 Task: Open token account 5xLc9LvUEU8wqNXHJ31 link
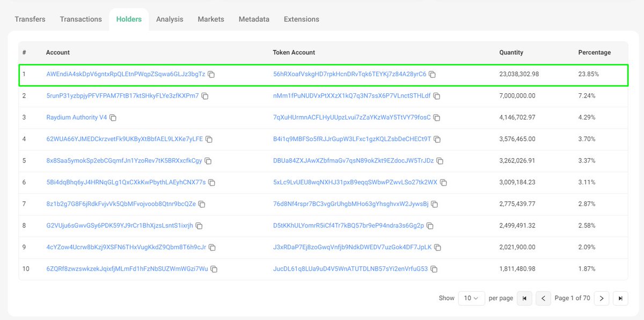(355, 182)
